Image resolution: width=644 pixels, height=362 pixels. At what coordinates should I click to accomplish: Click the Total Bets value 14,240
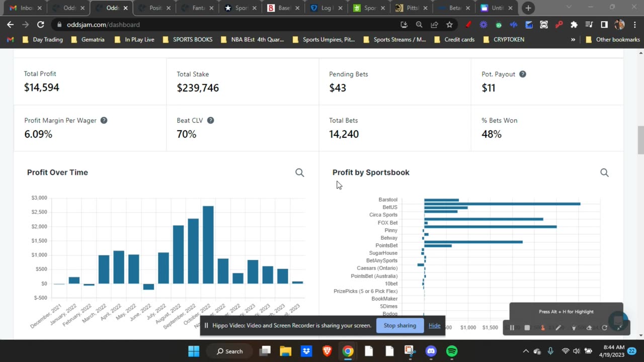point(344,134)
